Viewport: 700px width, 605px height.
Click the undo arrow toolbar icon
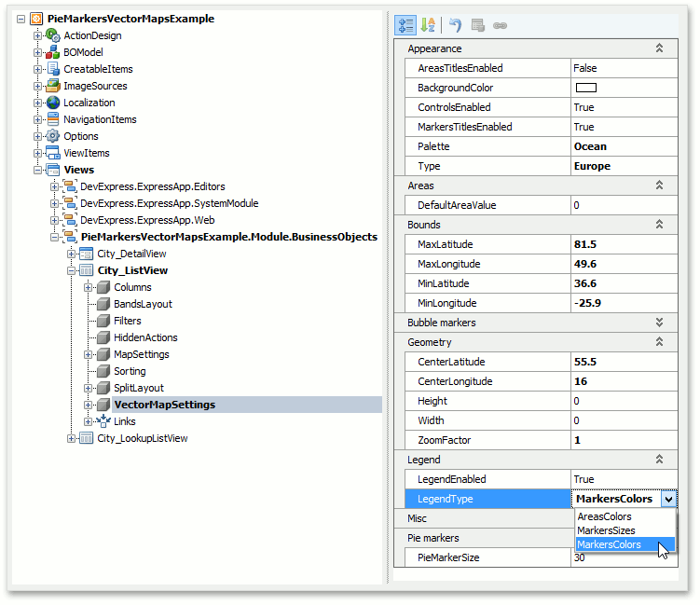tap(455, 25)
